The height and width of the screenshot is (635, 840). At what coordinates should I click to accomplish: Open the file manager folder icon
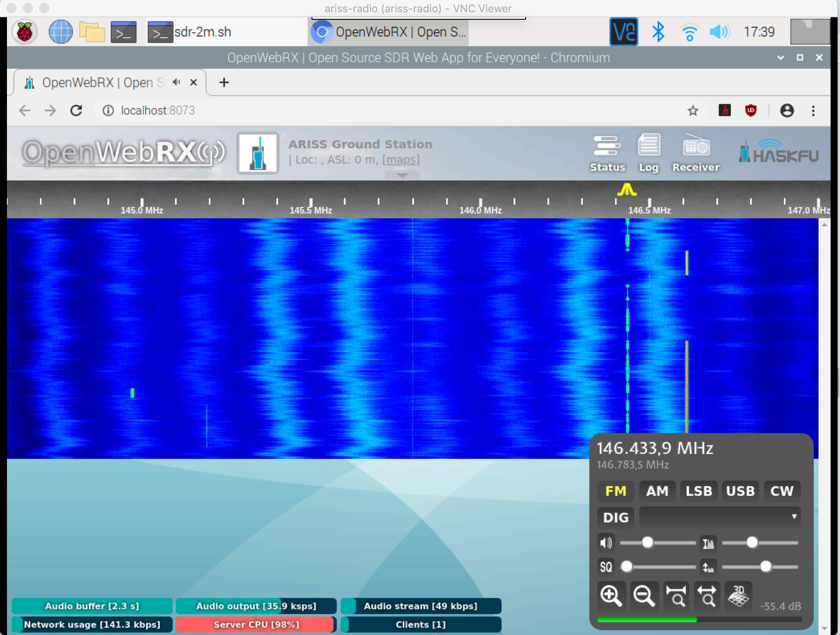(x=92, y=32)
